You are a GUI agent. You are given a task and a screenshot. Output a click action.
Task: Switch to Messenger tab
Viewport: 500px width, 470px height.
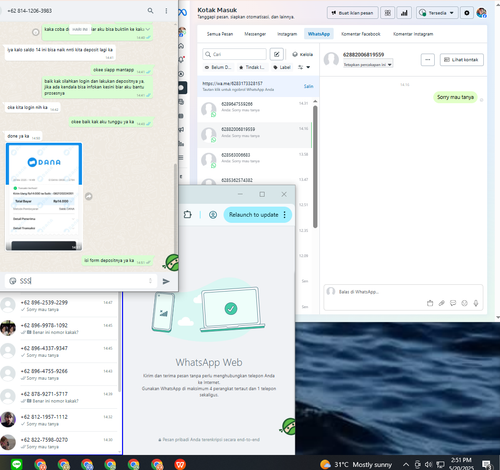(255, 34)
